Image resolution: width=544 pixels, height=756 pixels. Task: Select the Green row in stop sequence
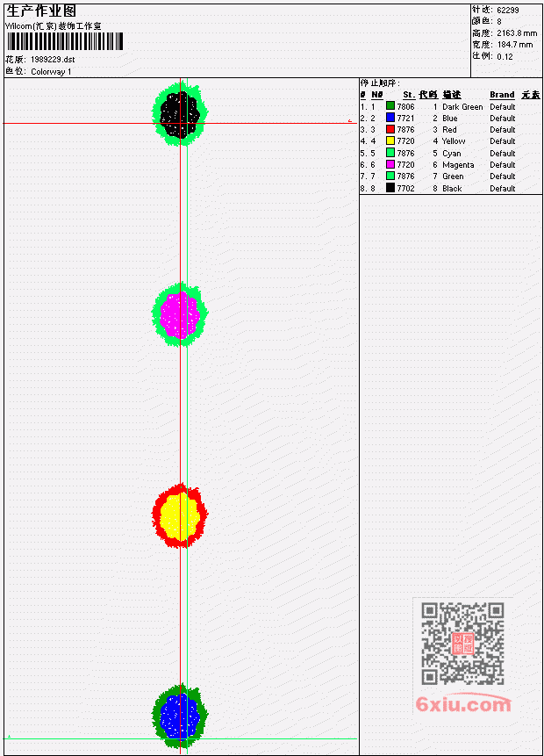click(x=450, y=176)
